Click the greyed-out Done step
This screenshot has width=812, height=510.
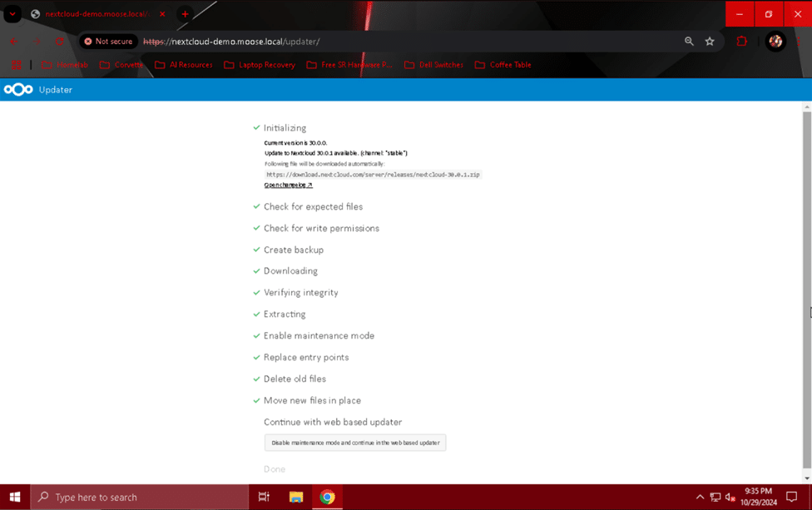tap(275, 469)
